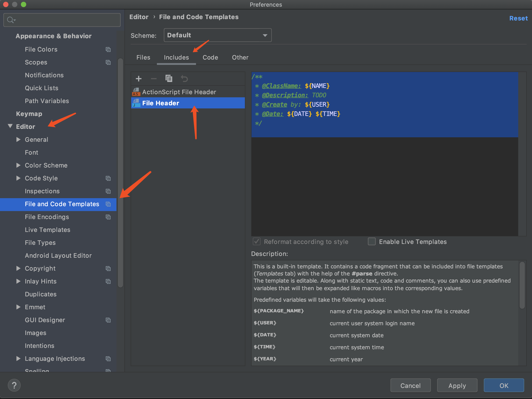The width and height of the screenshot is (532, 399).
Task: Click the ActionScript File Header AS icon
Action: pos(136,92)
